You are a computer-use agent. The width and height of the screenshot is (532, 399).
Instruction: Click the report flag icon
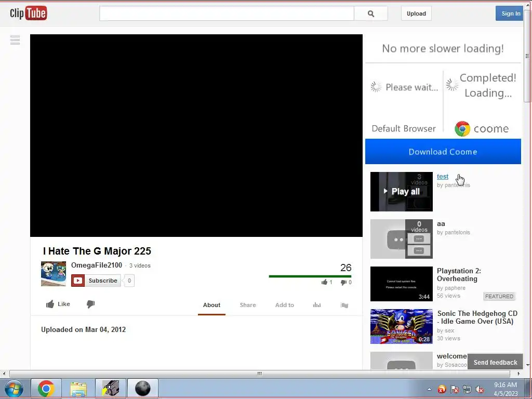pos(344,305)
